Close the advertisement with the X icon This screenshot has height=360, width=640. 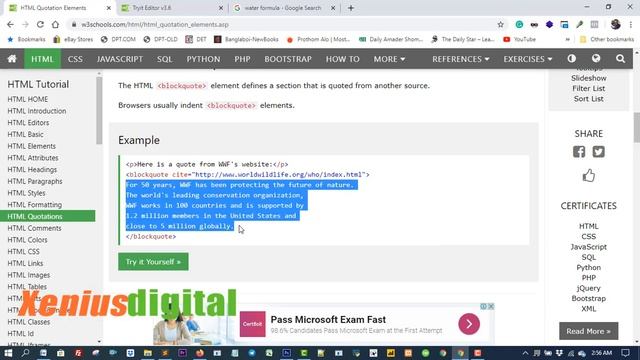coord(491,306)
